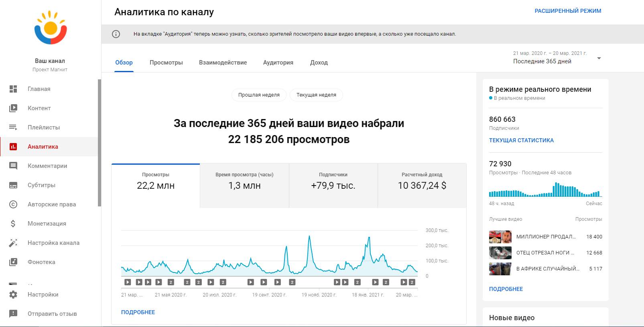
Task: Open the Комментарии icon in sidebar
Action: tap(13, 166)
